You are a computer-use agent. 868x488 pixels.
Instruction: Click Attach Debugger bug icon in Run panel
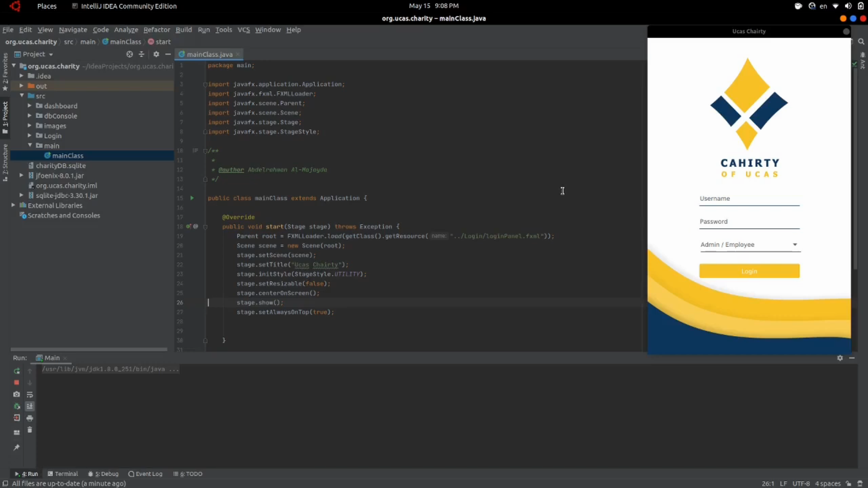[17, 406]
